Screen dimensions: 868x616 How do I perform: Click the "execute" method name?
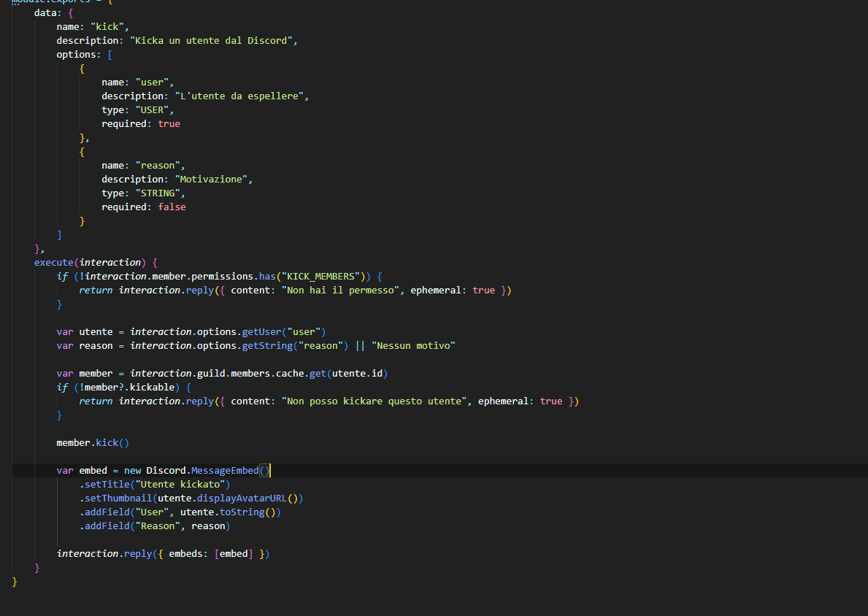click(x=54, y=262)
